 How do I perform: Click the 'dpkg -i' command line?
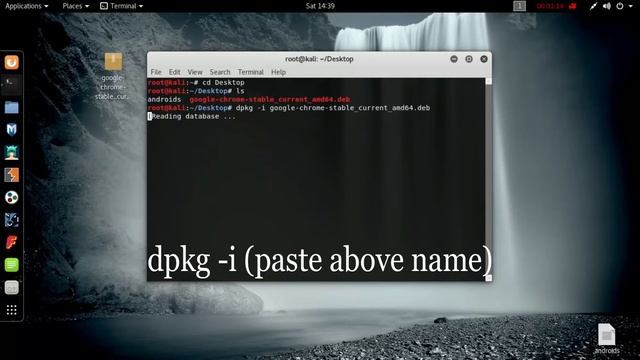(289, 108)
